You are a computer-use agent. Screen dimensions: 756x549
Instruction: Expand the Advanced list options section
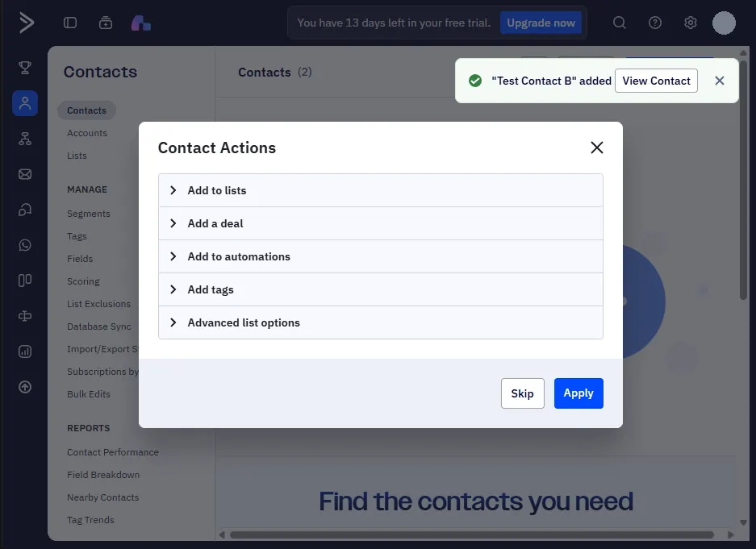click(x=380, y=322)
